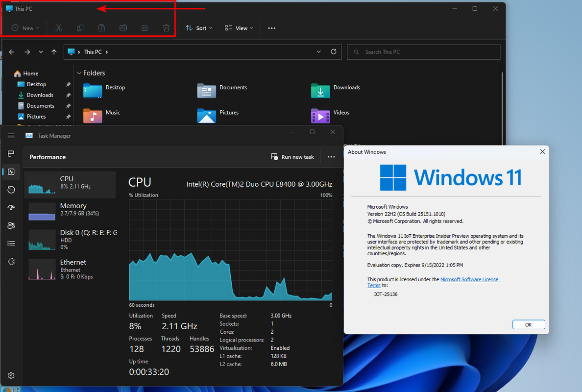Expand the chevron after This PC breadcrumb
The width and height of the screenshot is (582, 392).
tap(107, 52)
